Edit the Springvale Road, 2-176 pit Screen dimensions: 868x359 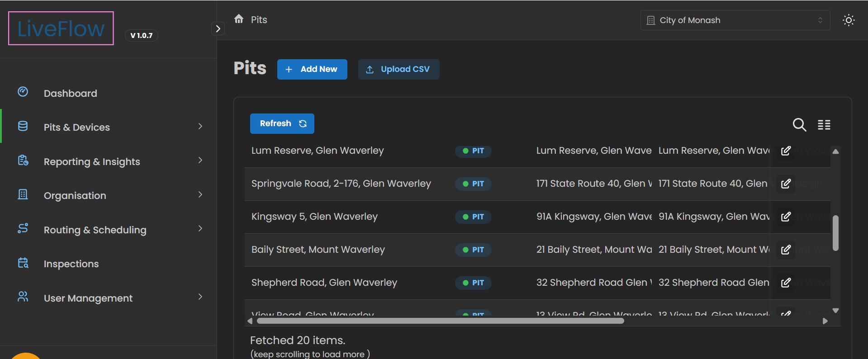coord(786,184)
